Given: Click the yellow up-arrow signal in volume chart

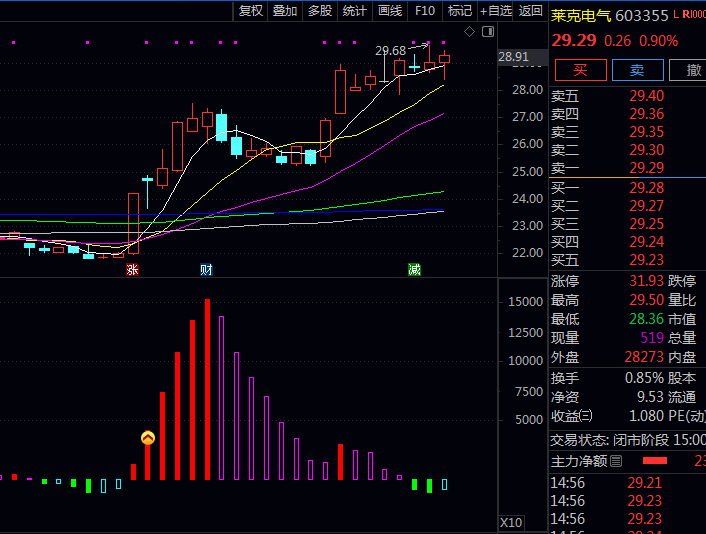Looking at the screenshot, I should [148, 438].
